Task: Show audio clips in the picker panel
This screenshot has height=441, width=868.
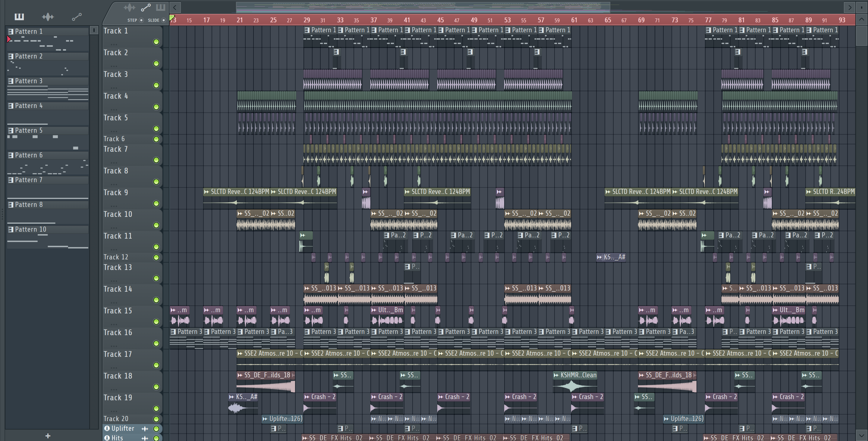Action: pos(48,17)
